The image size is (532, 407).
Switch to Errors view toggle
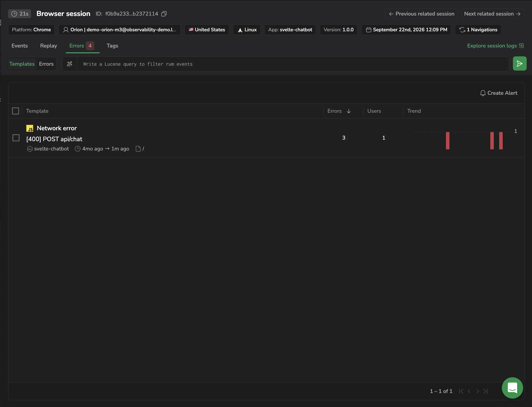(x=46, y=64)
